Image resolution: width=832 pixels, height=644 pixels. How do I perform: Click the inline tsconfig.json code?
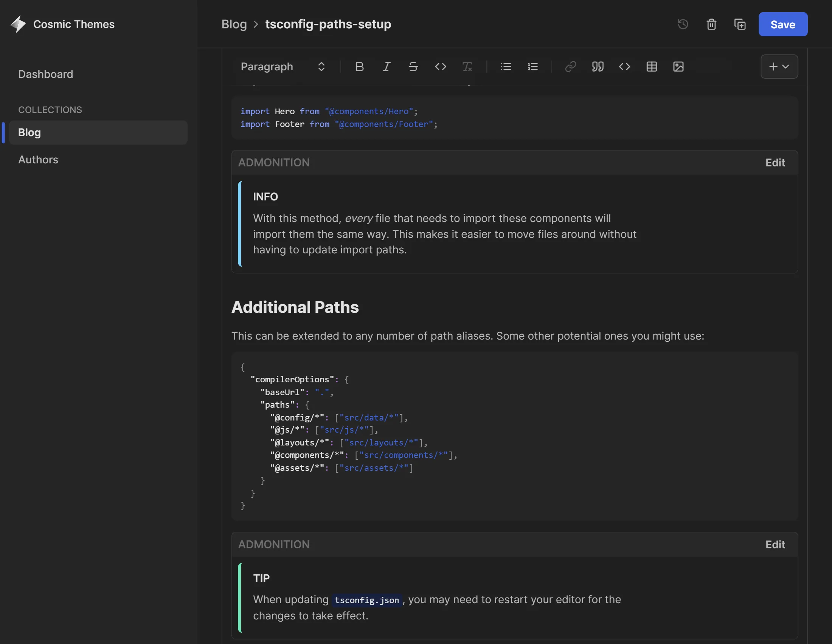tap(366, 600)
